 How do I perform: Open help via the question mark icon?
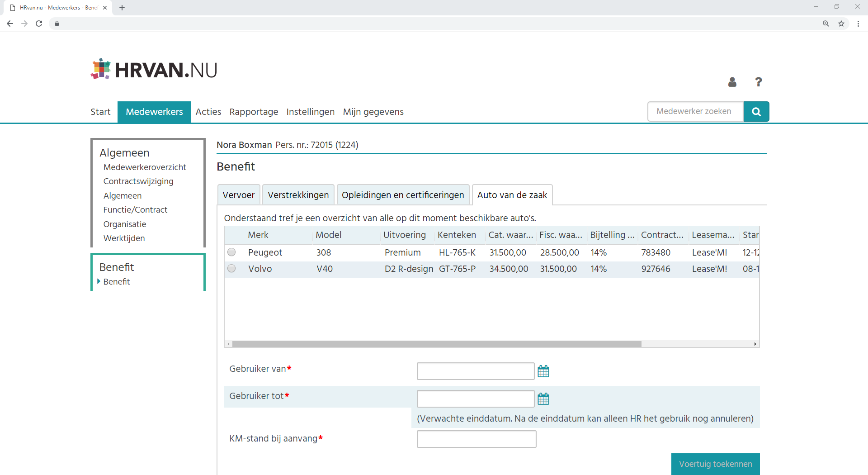point(759,82)
